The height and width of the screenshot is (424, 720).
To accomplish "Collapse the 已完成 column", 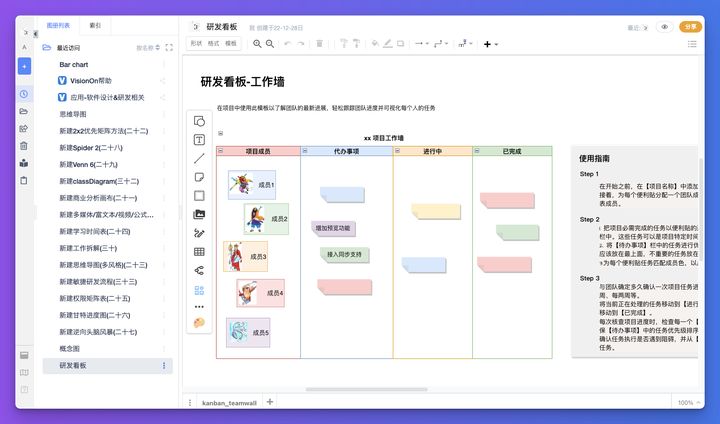I will (x=477, y=151).
